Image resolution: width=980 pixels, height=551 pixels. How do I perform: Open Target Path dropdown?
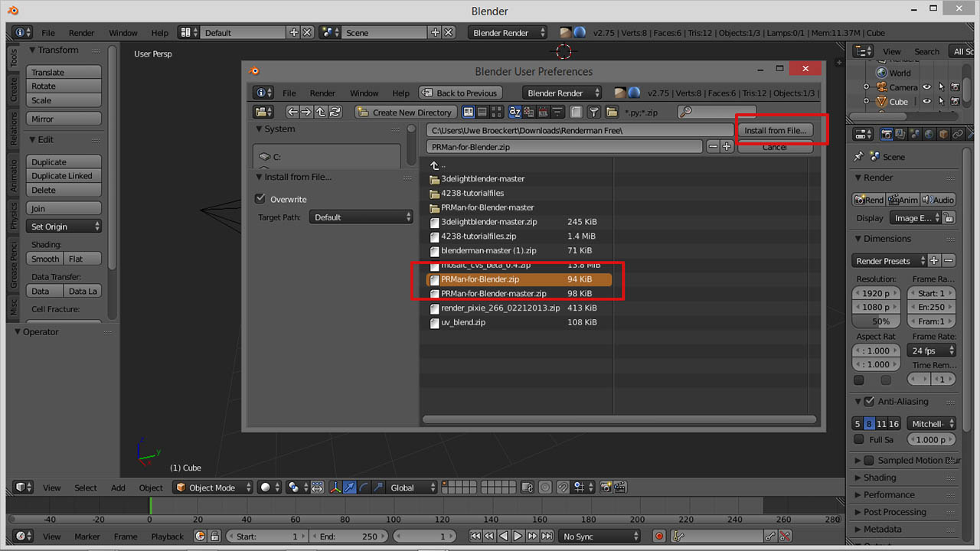[361, 217]
